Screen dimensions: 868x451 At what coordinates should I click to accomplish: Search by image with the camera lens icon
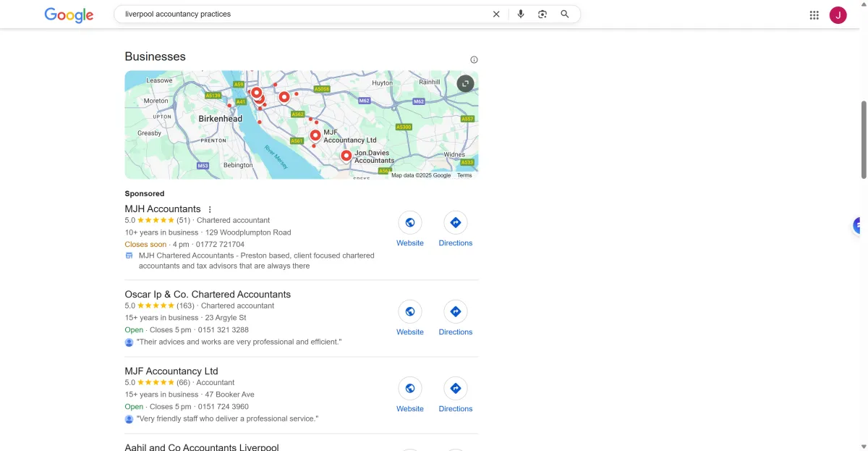[542, 14]
